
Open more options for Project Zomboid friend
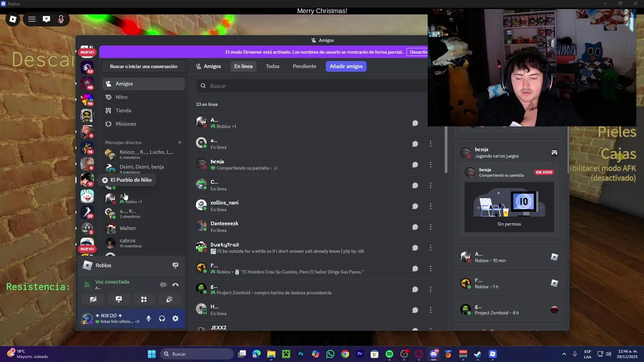point(431,289)
